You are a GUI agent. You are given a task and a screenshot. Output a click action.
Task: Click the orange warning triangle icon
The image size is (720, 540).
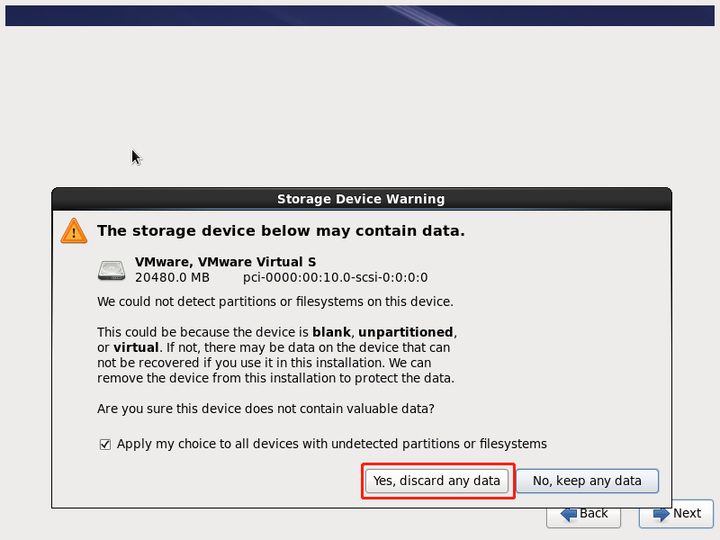(x=74, y=231)
